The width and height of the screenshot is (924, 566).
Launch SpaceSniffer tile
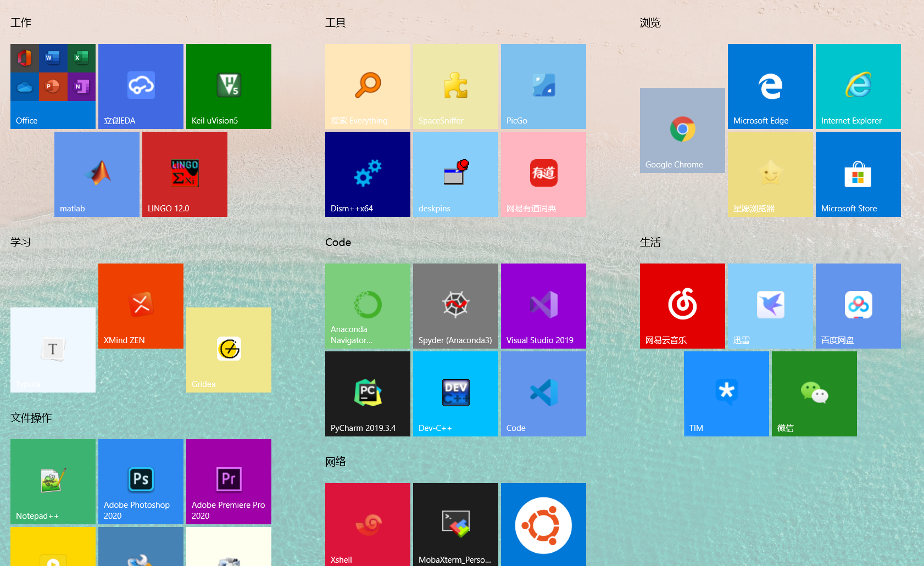(455, 86)
